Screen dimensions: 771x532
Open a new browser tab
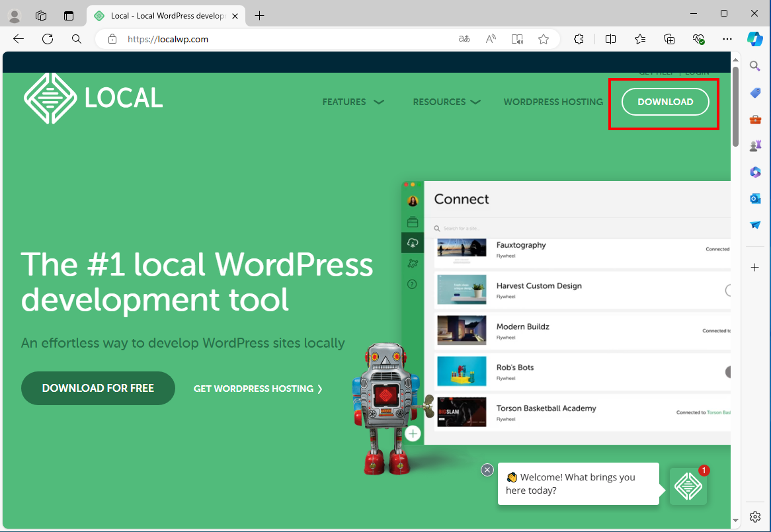pos(260,15)
